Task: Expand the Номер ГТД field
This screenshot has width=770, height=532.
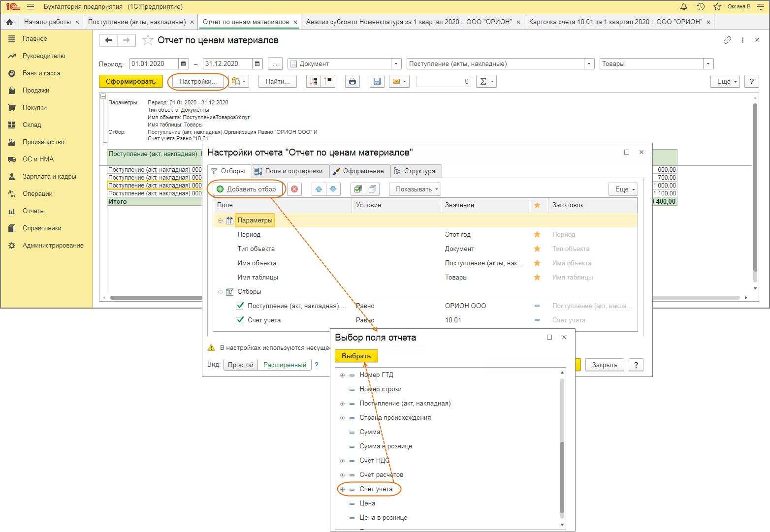Action: click(x=342, y=376)
